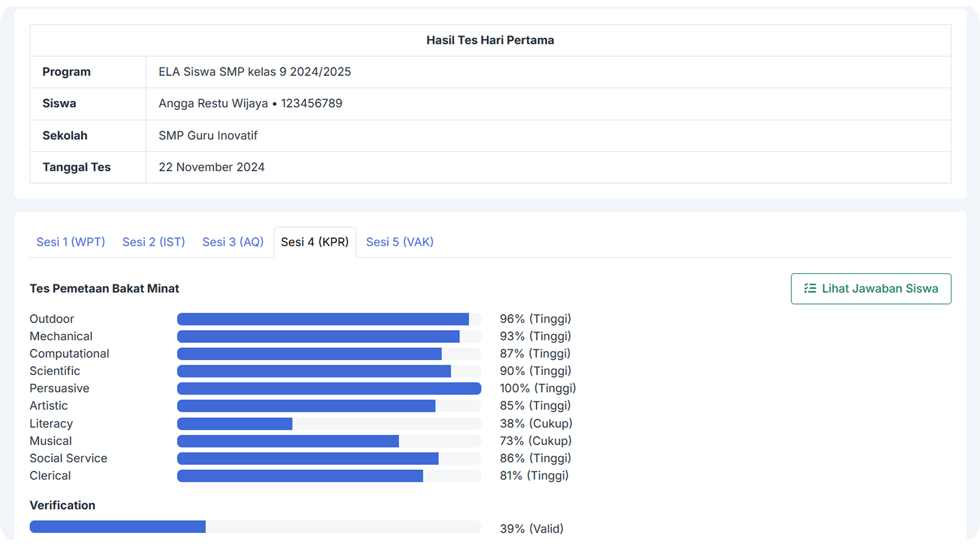The height and width of the screenshot is (546, 980).
Task: Switch to the Sesi 1 (WPT) tab
Action: pos(71,242)
